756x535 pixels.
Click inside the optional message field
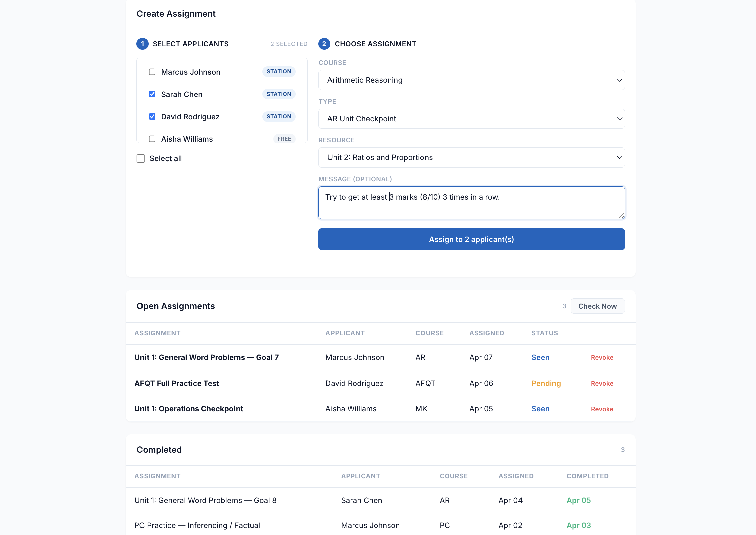click(471, 203)
